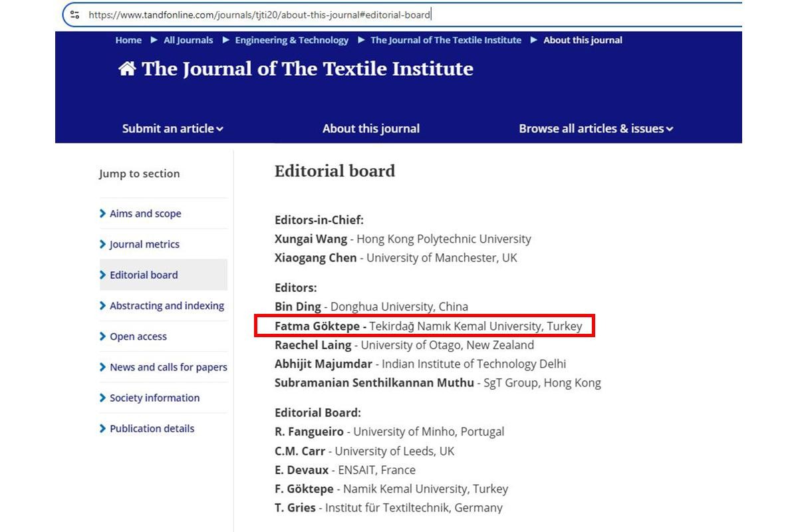Screen dimensions: 798x532
Task: Click The Journal of The Textile Institute heading
Action: pos(308,68)
